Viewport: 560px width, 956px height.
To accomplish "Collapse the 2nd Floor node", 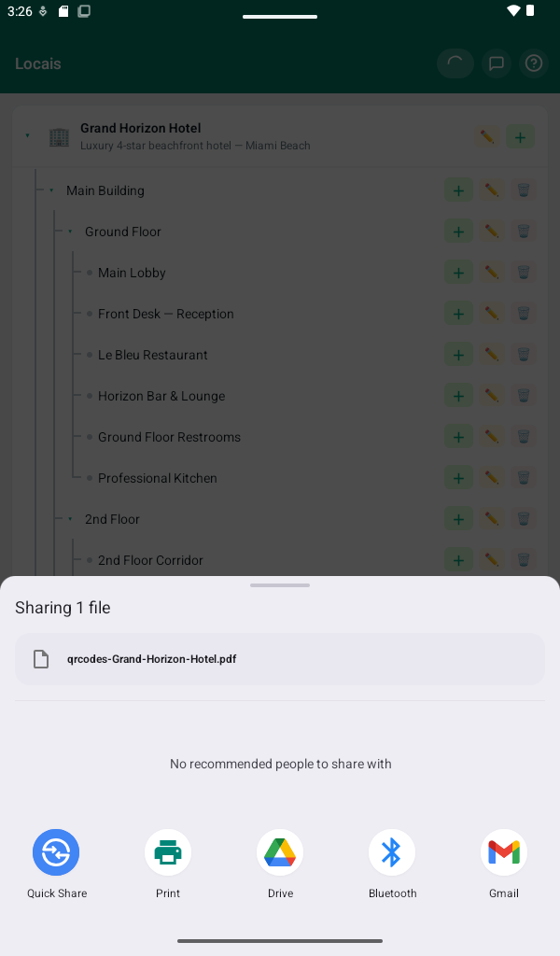I will pos(70,519).
